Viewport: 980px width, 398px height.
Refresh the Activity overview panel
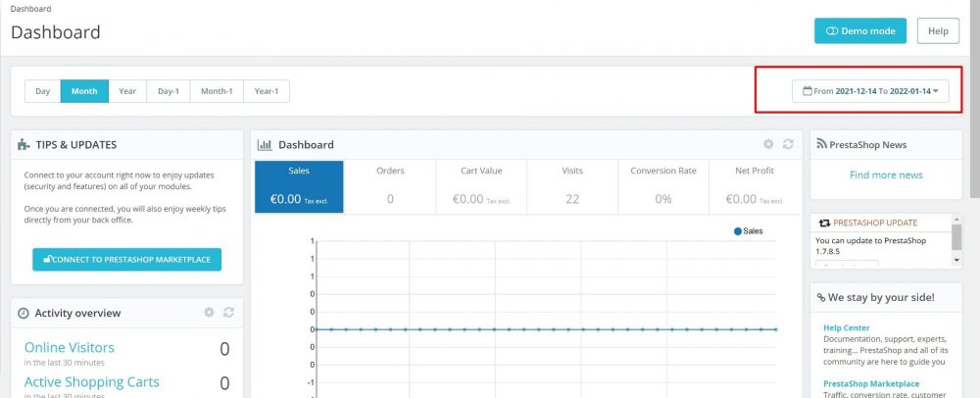click(x=228, y=313)
